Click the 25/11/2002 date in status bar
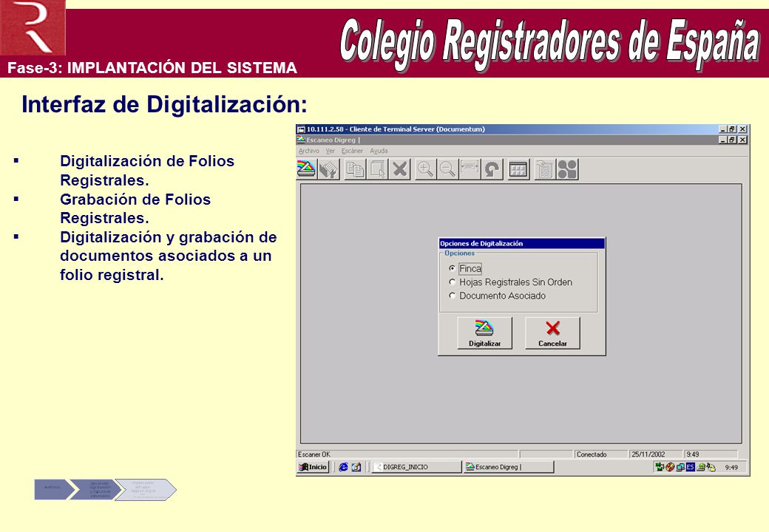 point(648,454)
